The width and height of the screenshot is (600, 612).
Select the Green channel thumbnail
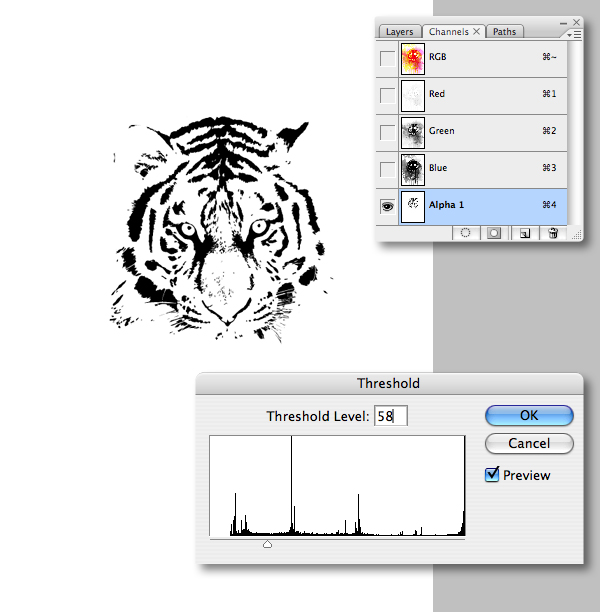click(x=413, y=133)
